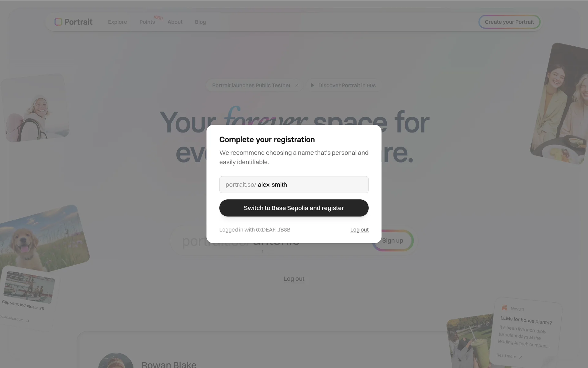Click the Read more arrow icon
Screen dimensions: 588x368
[x=521, y=357]
